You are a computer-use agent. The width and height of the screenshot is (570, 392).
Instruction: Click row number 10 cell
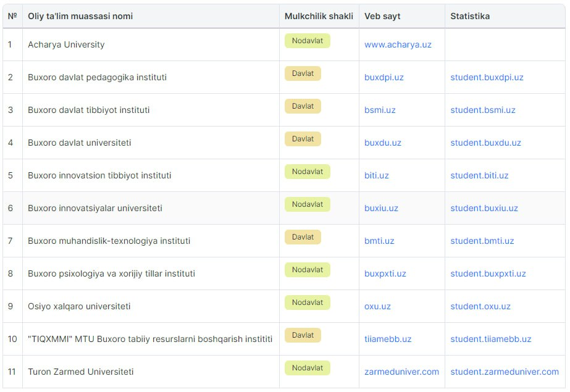click(13, 339)
